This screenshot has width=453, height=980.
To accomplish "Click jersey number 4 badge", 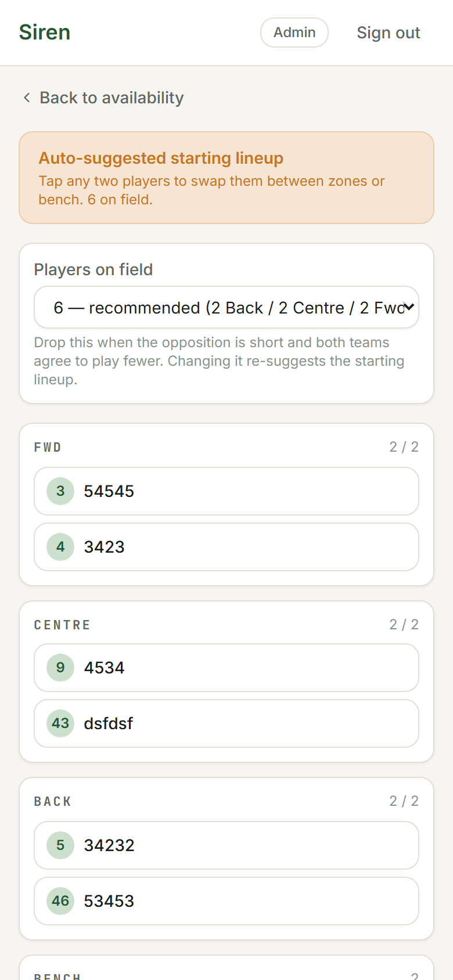I will (60, 547).
